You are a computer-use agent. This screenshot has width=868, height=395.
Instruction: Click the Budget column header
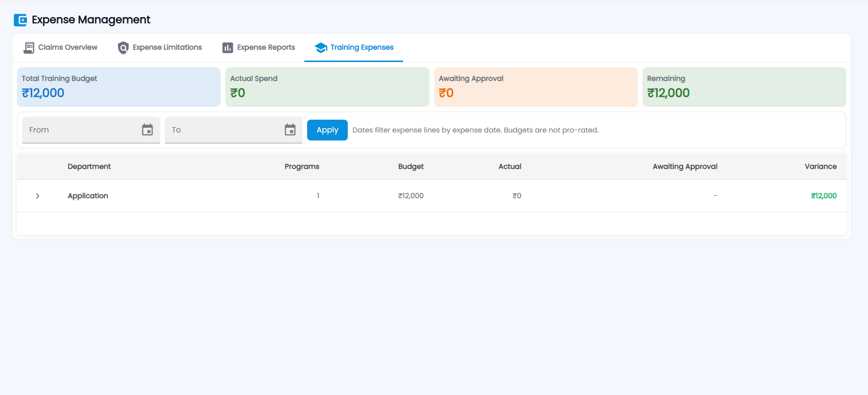point(411,167)
